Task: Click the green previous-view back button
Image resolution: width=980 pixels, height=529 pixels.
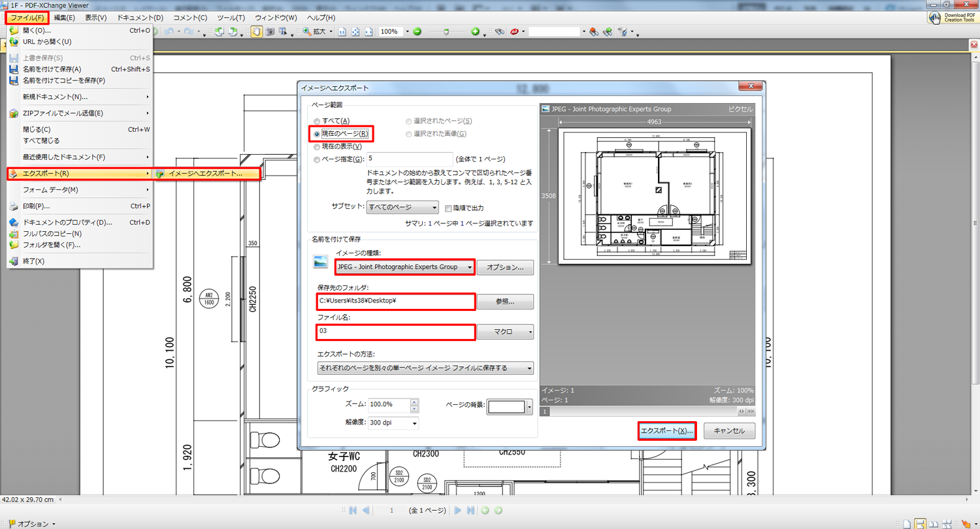Action: pyautogui.click(x=485, y=510)
